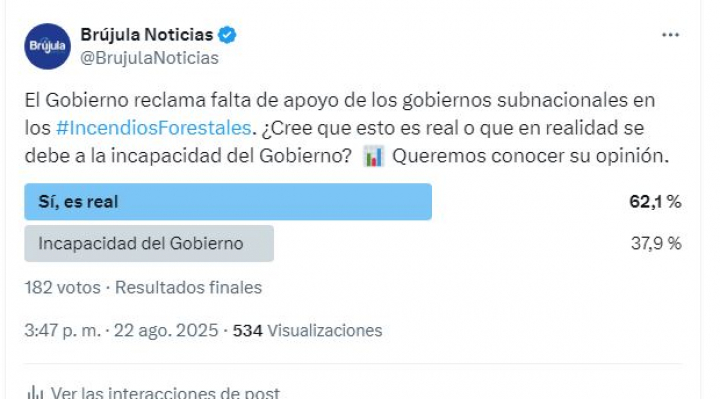Select the 'Sí, es real' poll bar
720x399 pixels.
coord(228,202)
